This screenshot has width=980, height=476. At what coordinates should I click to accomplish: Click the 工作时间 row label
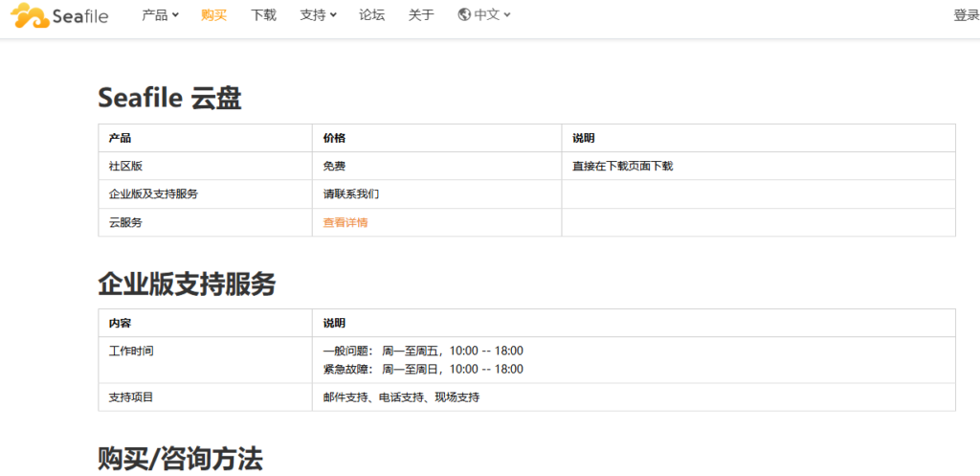click(x=131, y=351)
